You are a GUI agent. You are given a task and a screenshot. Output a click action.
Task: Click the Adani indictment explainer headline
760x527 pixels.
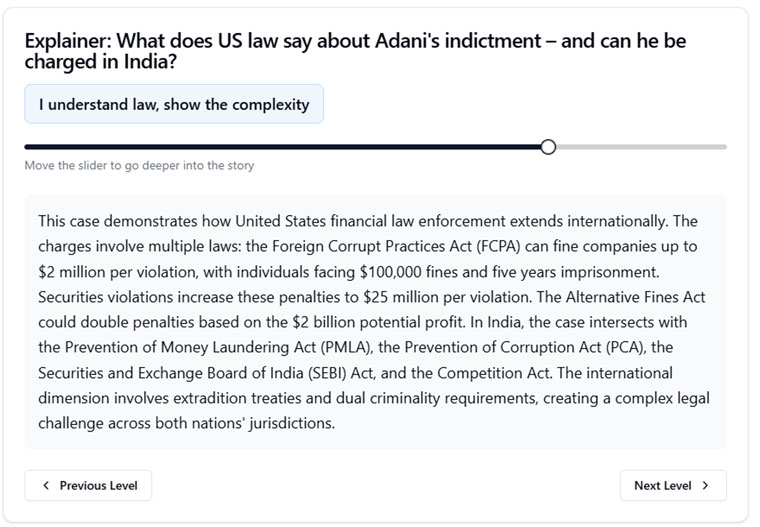(355, 52)
